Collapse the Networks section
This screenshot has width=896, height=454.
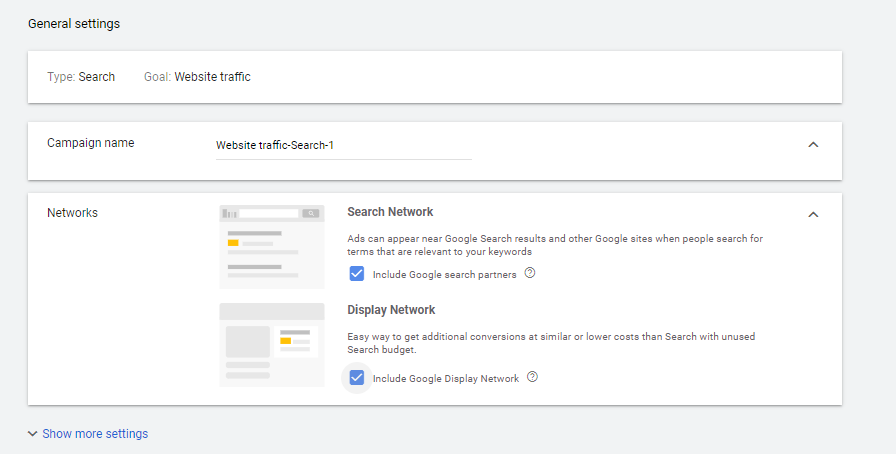coord(813,214)
